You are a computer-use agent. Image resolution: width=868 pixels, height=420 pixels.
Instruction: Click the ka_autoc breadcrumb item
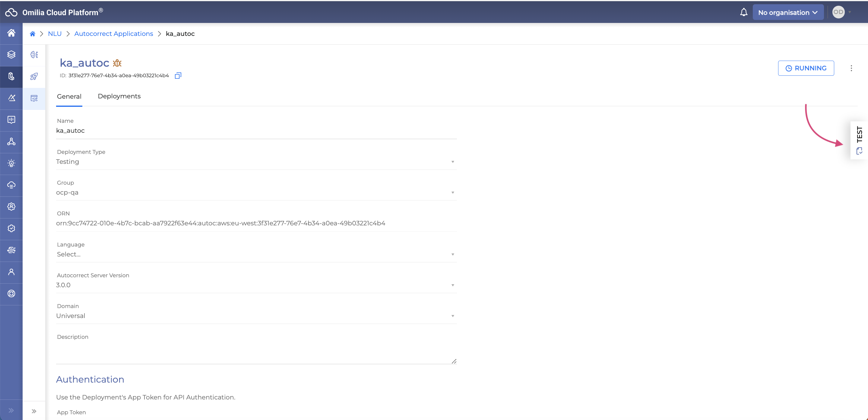(x=180, y=34)
